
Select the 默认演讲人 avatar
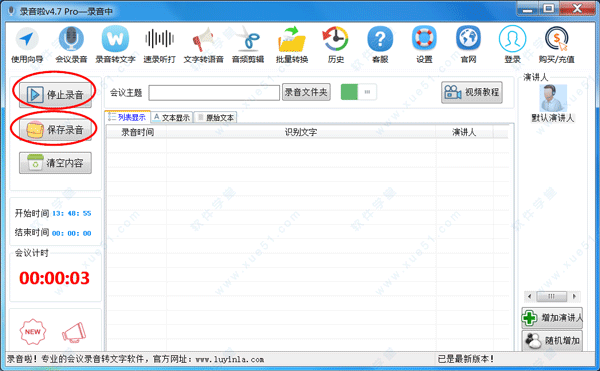(553, 98)
